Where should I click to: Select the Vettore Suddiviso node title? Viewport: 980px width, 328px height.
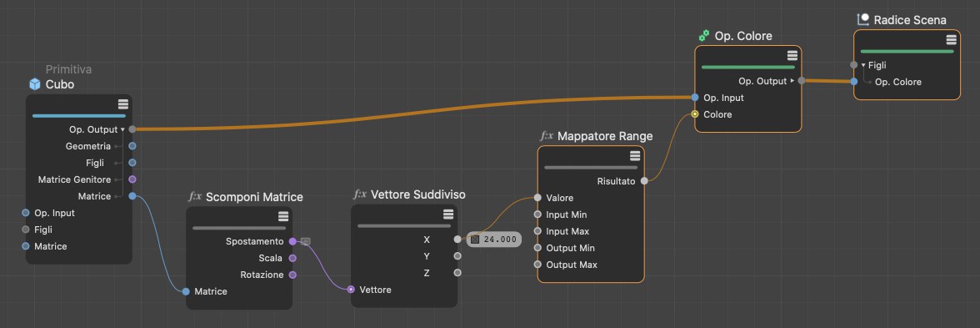(x=418, y=194)
